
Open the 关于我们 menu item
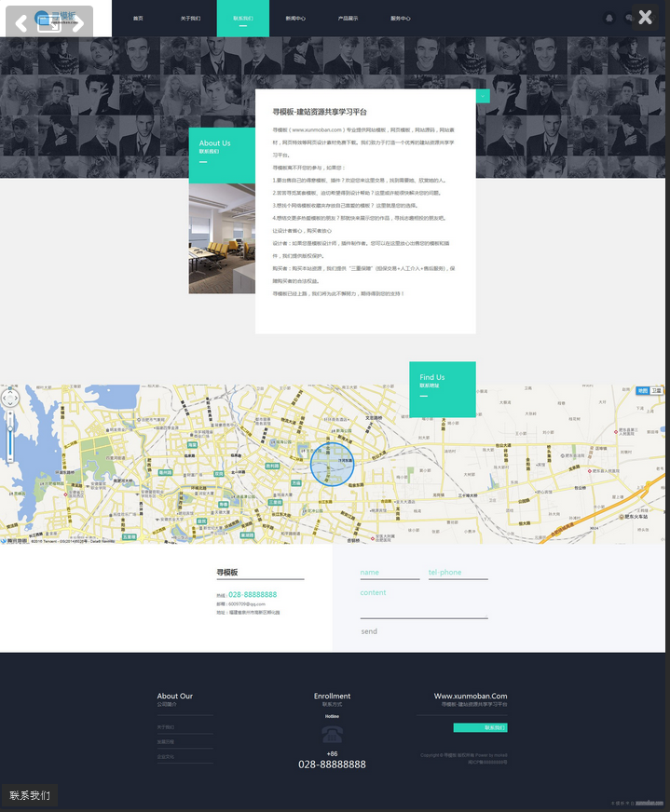point(190,19)
